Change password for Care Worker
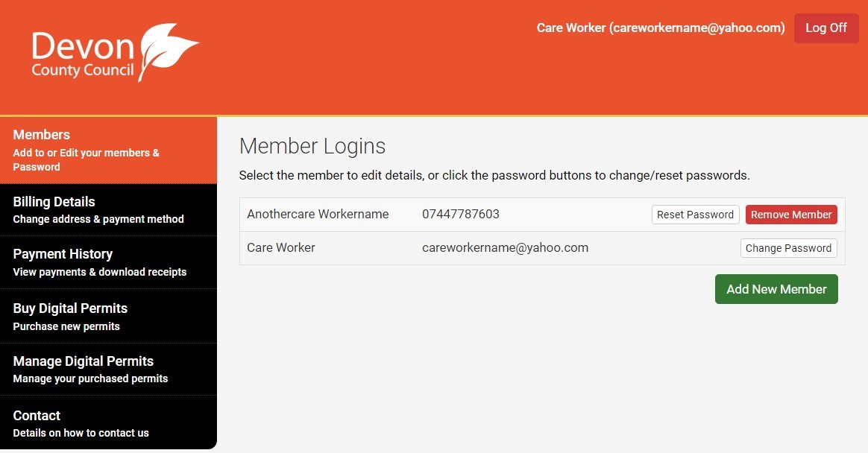868x453 pixels. [788, 248]
